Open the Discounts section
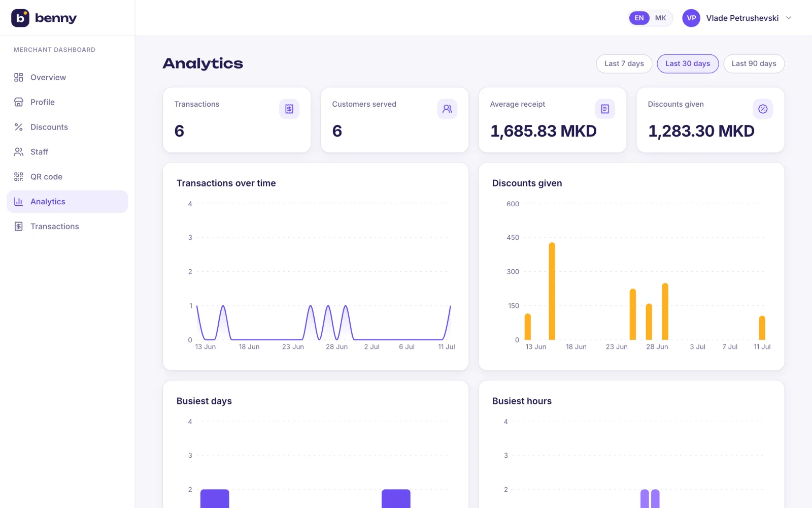The image size is (812, 508). [67, 127]
